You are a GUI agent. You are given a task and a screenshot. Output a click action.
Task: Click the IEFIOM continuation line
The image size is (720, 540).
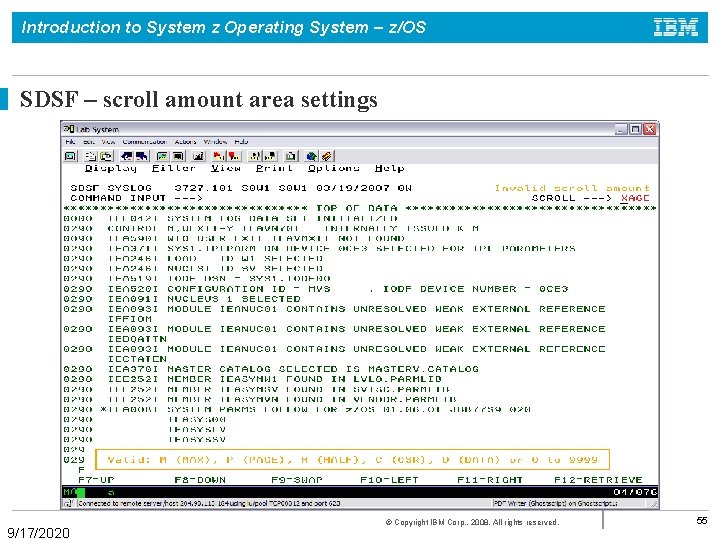click(x=129, y=319)
